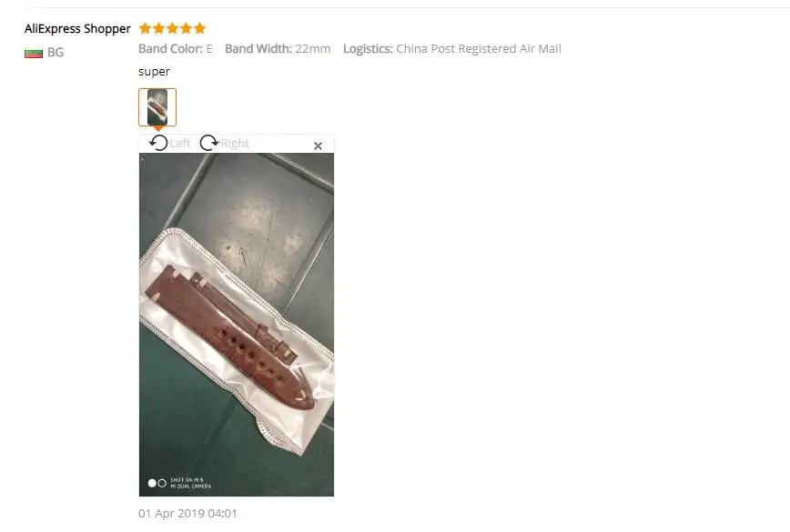Click the Logistics China Post text

(x=452, y=49)
